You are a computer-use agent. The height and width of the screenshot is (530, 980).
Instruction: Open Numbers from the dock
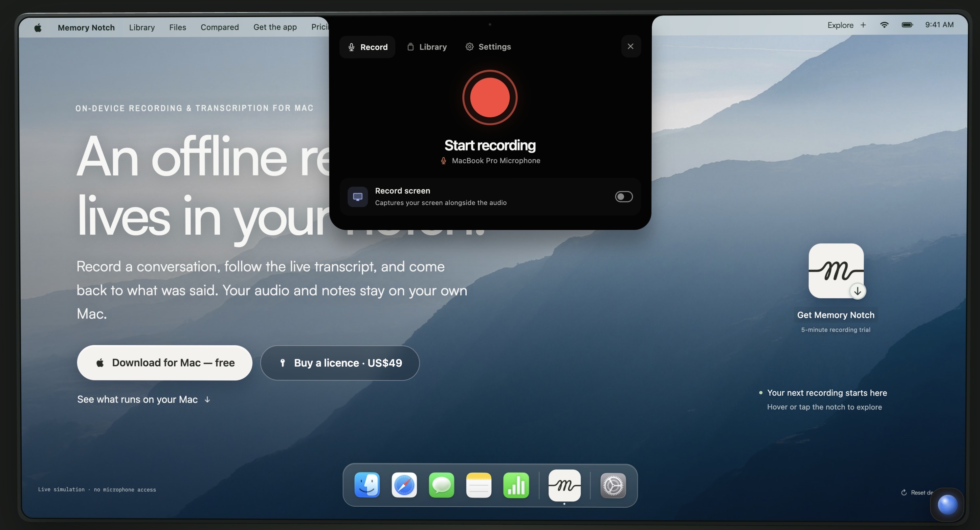(x=516, y=485)
